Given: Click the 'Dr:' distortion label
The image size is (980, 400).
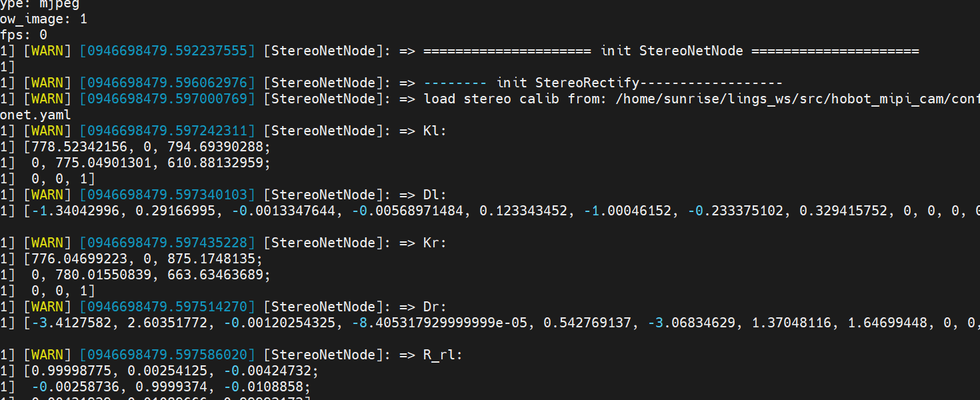Looking at the screenshot, I should click(435, 307).
